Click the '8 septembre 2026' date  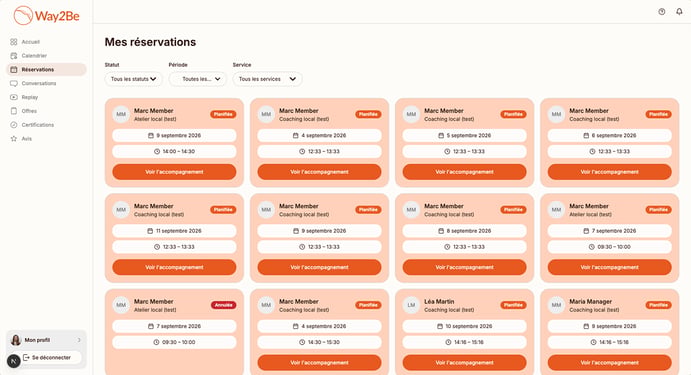464,231
